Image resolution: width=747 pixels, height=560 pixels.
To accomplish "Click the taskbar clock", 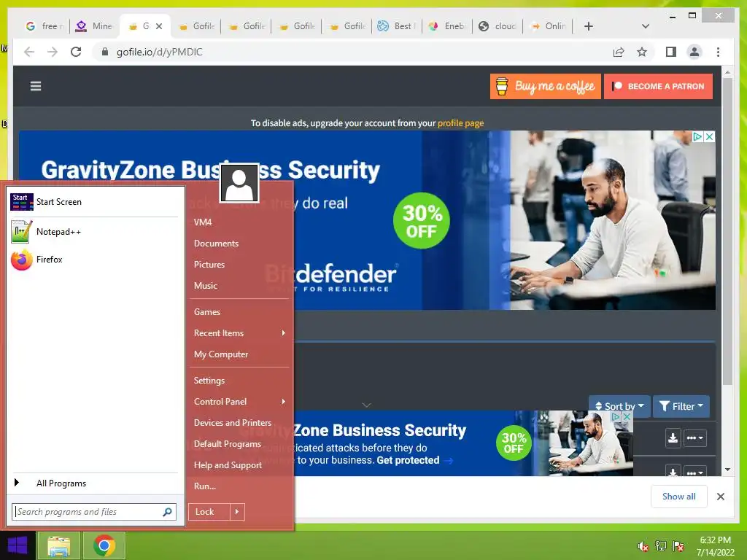I will point(716,546).
